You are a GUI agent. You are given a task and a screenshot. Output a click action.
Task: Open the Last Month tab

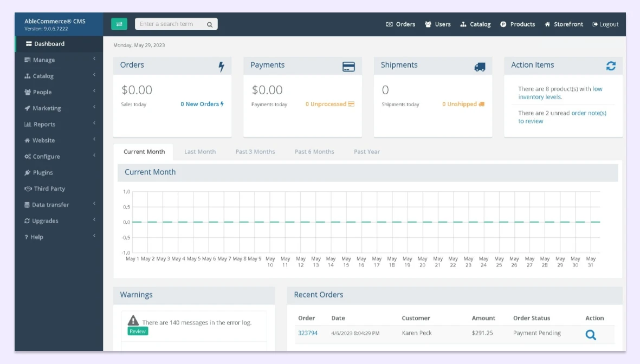pyautogui.click(x=200, y=152)
